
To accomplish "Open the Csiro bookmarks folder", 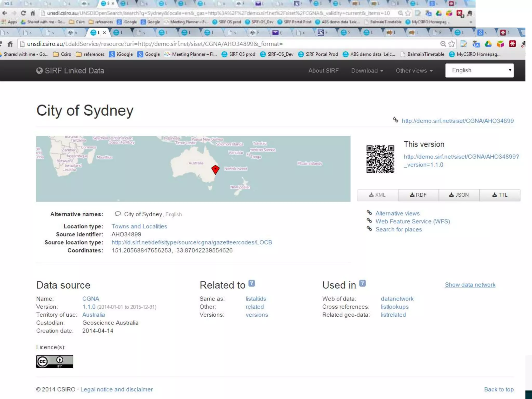I will coord(62,54).
